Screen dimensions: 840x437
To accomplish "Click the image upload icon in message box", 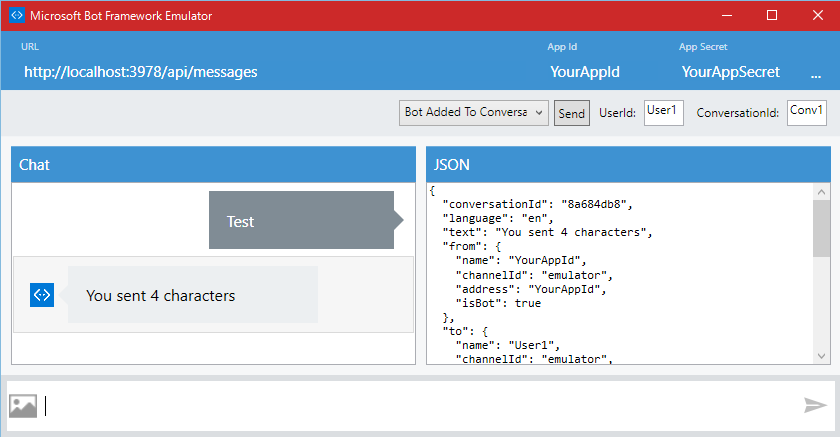I will pos(23,406).
